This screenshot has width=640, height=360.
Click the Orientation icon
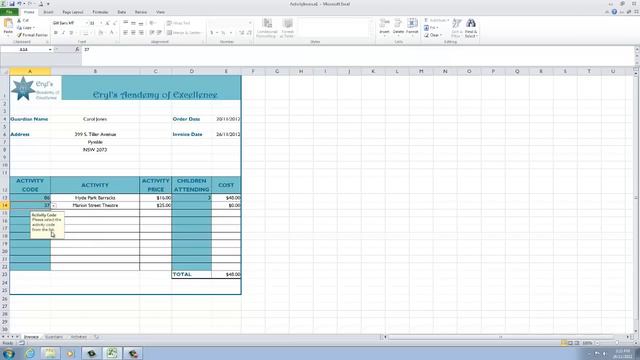click(x=153, y=23)
